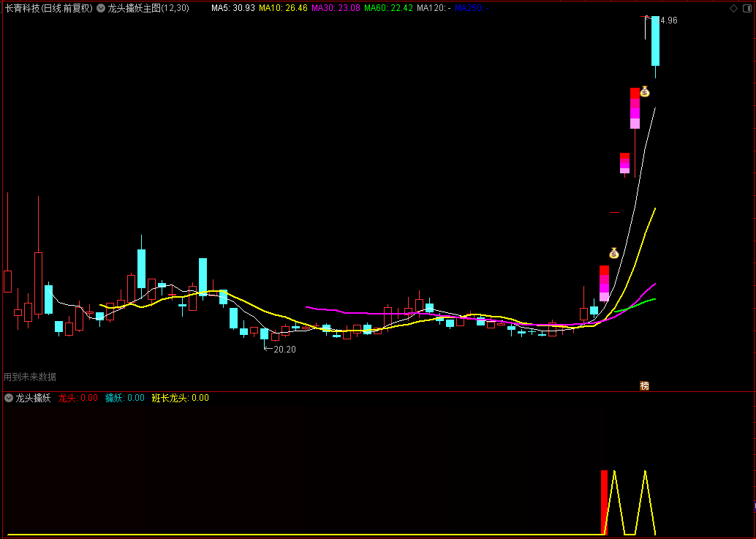Click the 榜 badge at the chart bottom
Screen dimensions: 756x539
click(x=644, y=385)
